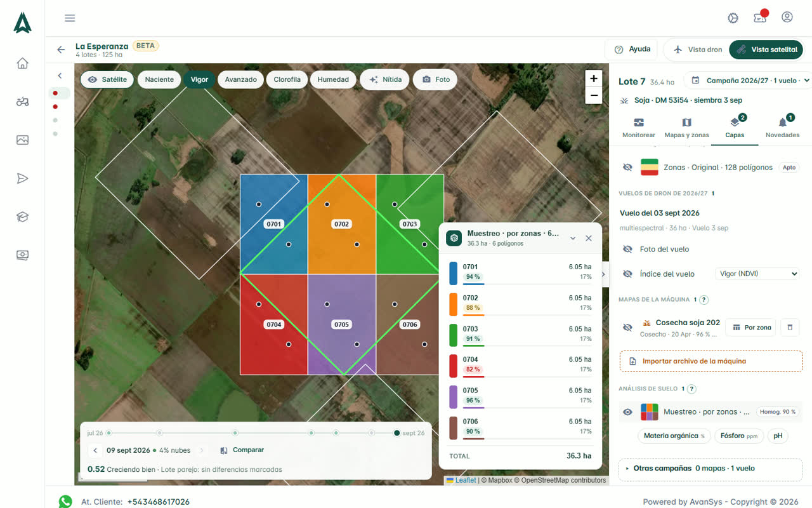Click the first timeline date marker
Screen dimensions: 812x508
tap(109, 433)
